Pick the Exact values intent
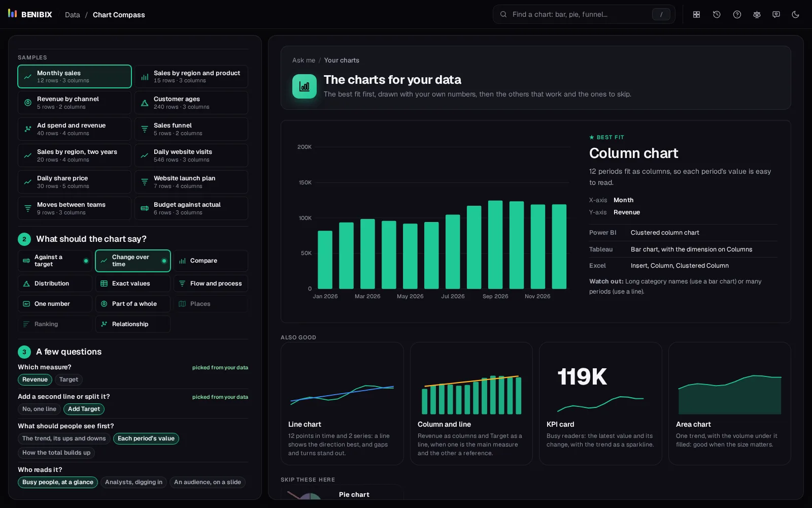The width and height of the screenshot is (812, 508). point(133,283)
